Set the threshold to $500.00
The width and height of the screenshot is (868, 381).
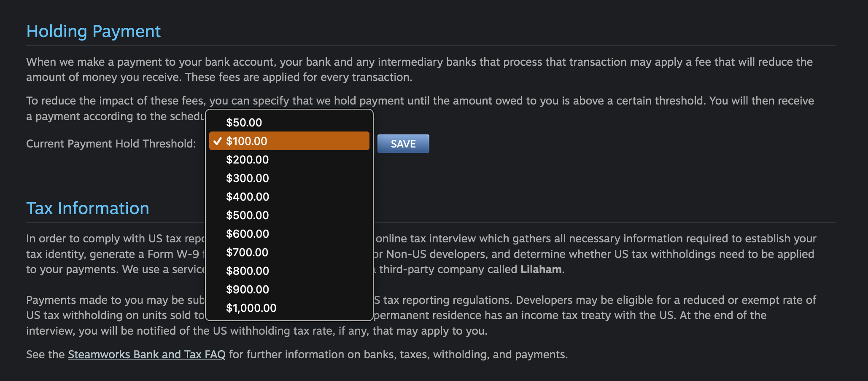248,215
